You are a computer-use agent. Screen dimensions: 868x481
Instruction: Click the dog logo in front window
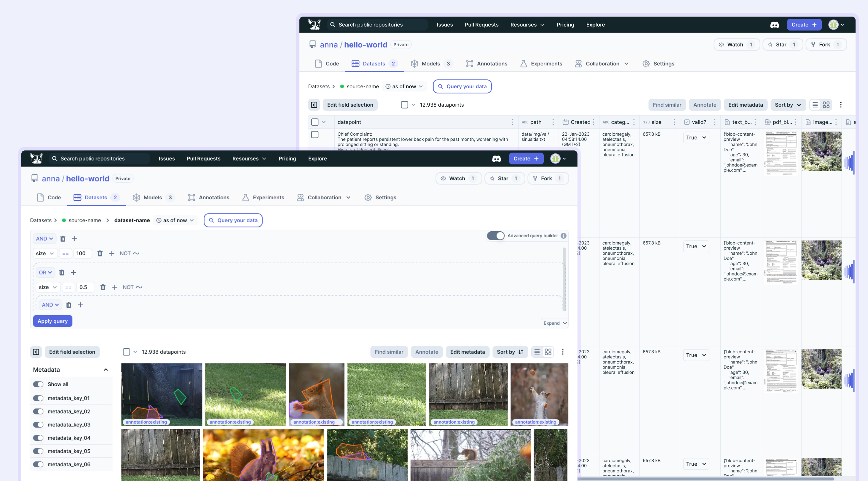pyautogui.click(x=36, y=158)
